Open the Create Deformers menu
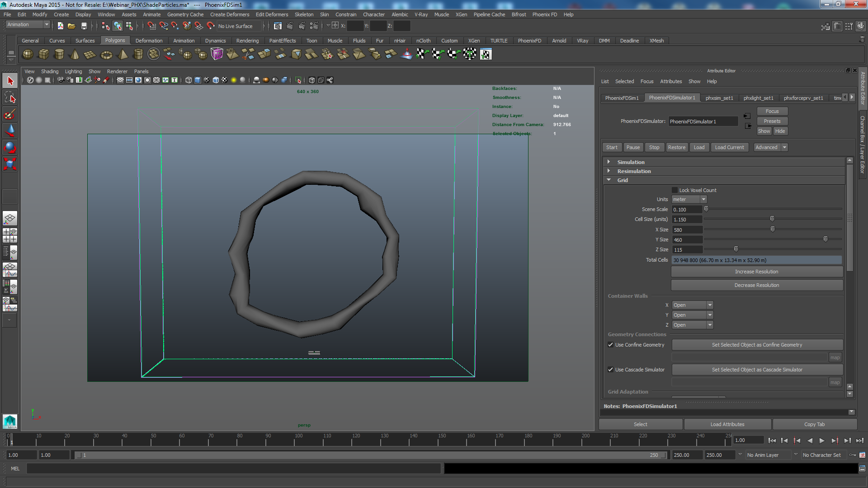This screenshot has height=488, width=868. (x=229, y=14)
